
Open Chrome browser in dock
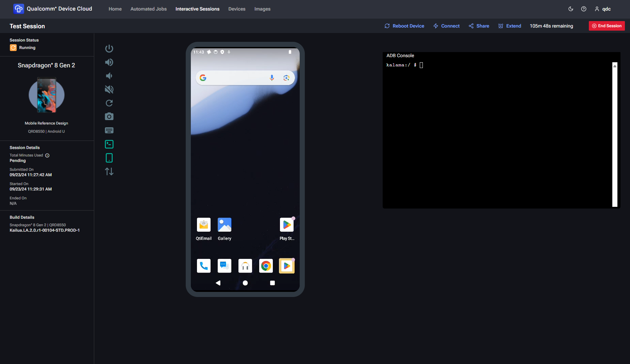266,266
